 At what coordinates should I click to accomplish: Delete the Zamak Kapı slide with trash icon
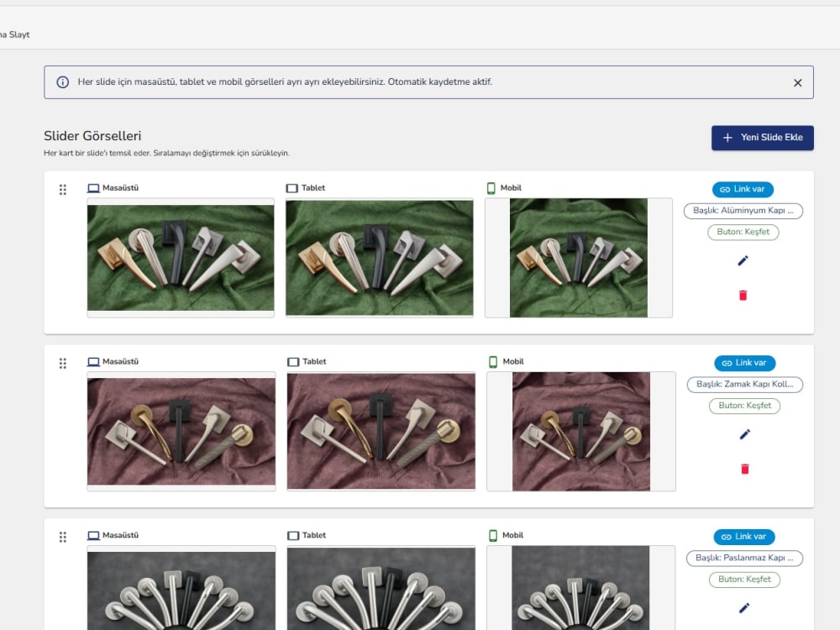[x=744, y=469]
